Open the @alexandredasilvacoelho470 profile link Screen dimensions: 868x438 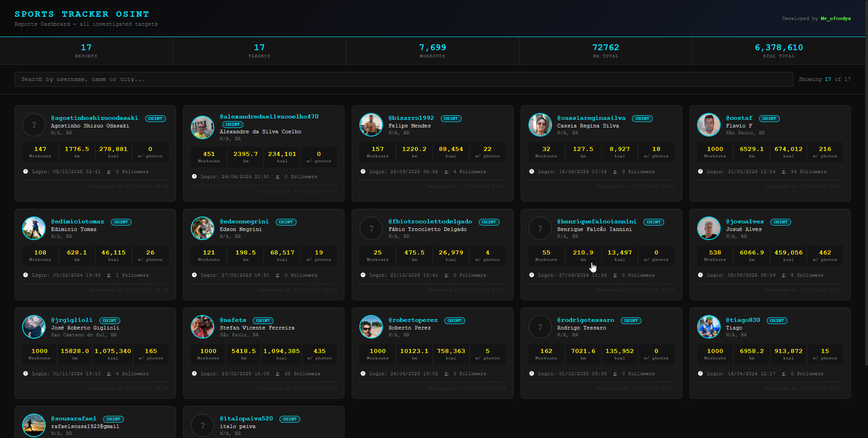tap(269, 117)
